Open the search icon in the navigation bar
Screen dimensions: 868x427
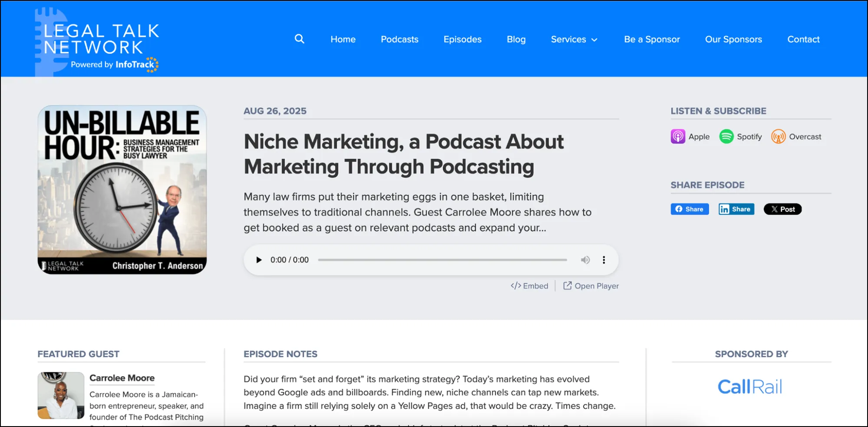(299, 39)
